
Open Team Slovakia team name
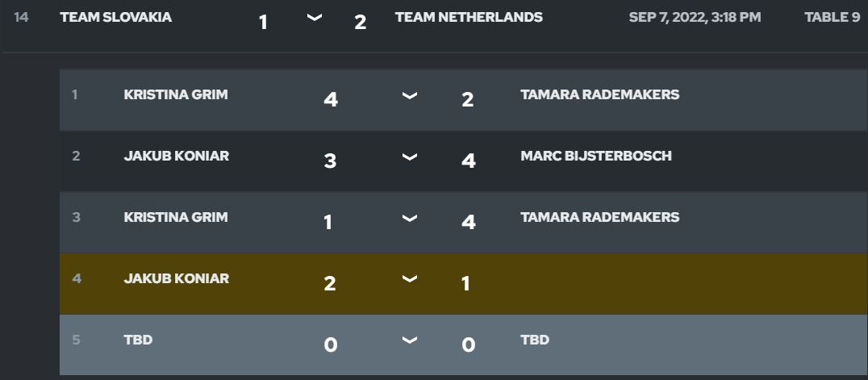(x=115, y=17)
